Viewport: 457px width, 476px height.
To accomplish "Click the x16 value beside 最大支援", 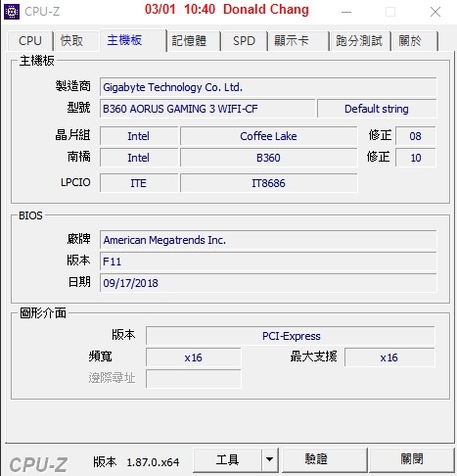I will click(389, 357).
